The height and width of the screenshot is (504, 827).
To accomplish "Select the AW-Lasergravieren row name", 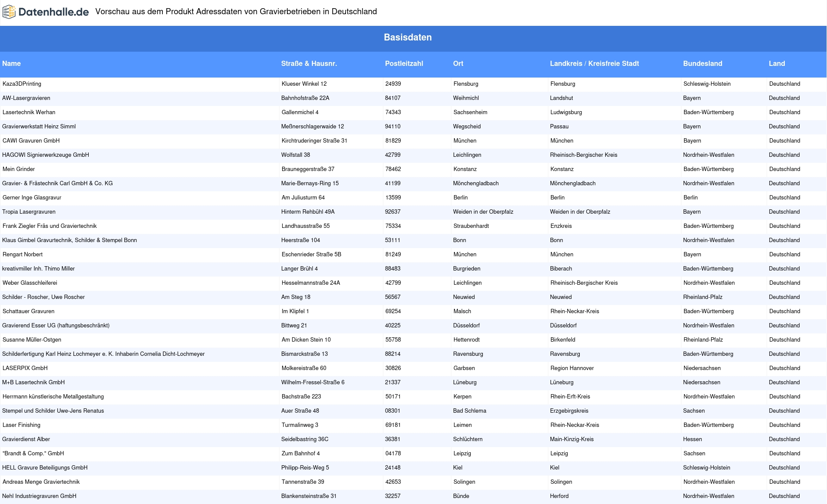I will tap(26, 98).
